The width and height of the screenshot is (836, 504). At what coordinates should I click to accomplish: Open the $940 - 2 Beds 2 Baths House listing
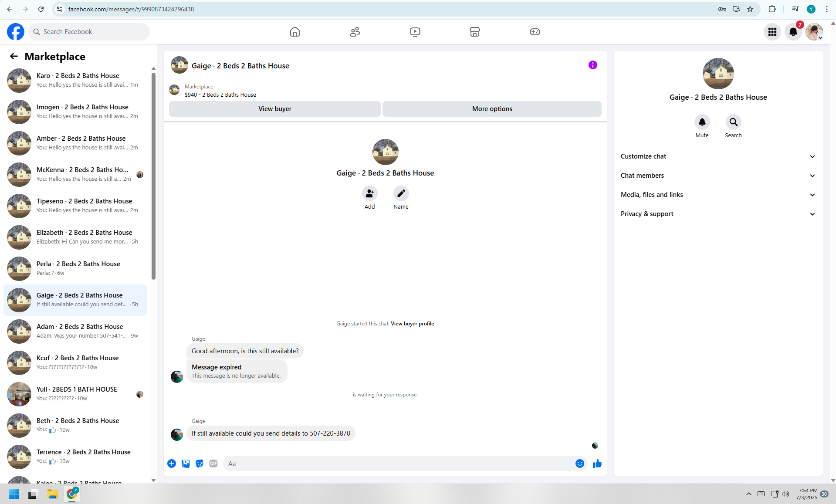tap(220, 95)
